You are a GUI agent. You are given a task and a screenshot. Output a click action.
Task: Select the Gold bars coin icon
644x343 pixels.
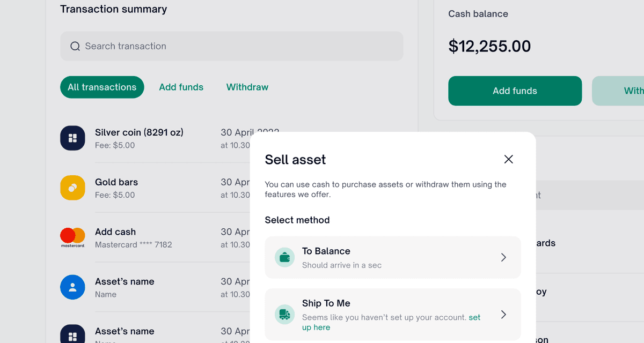click(x=72, y=188)
